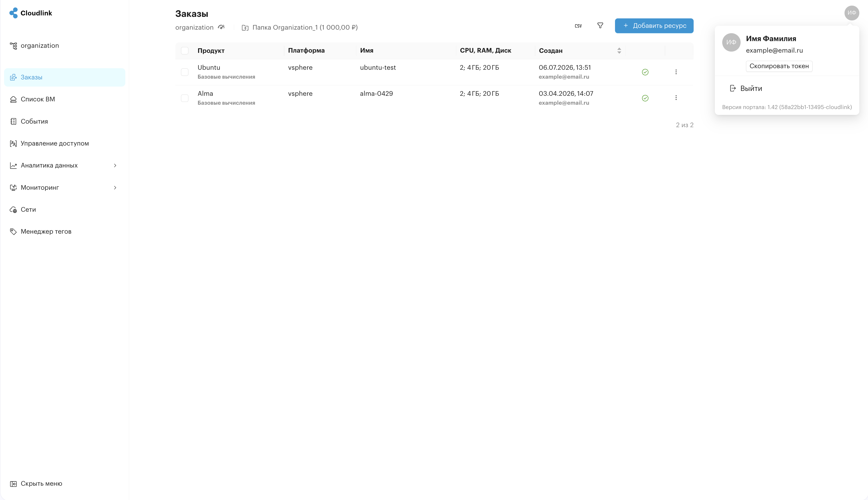868x500 pixels.
Task: Tick the checkbox for Ubuntu row
Action: (x=185, y=72)
